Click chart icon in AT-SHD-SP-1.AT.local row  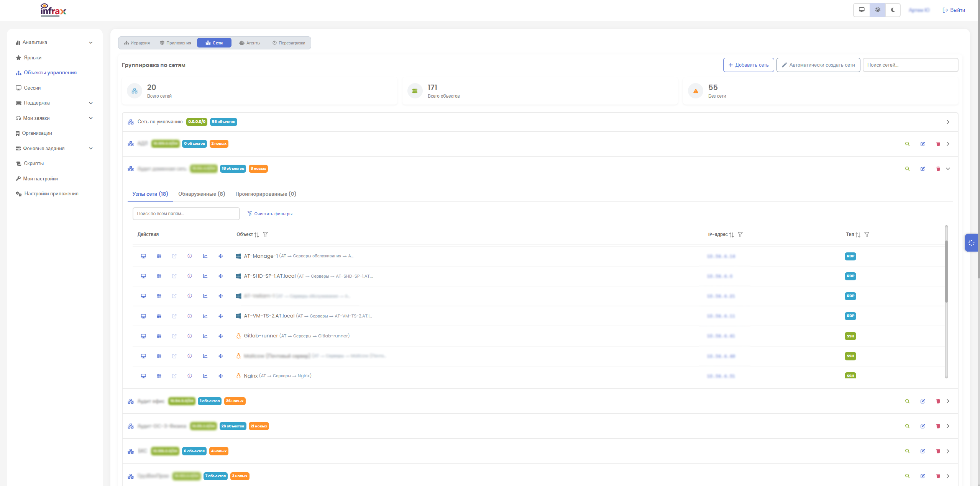point(205,276)
